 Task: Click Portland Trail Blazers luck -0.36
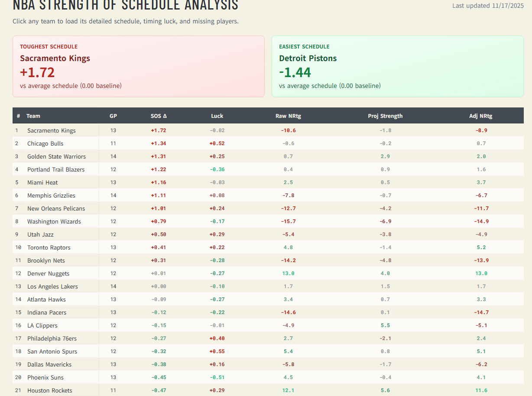click(x=217, y=169)
